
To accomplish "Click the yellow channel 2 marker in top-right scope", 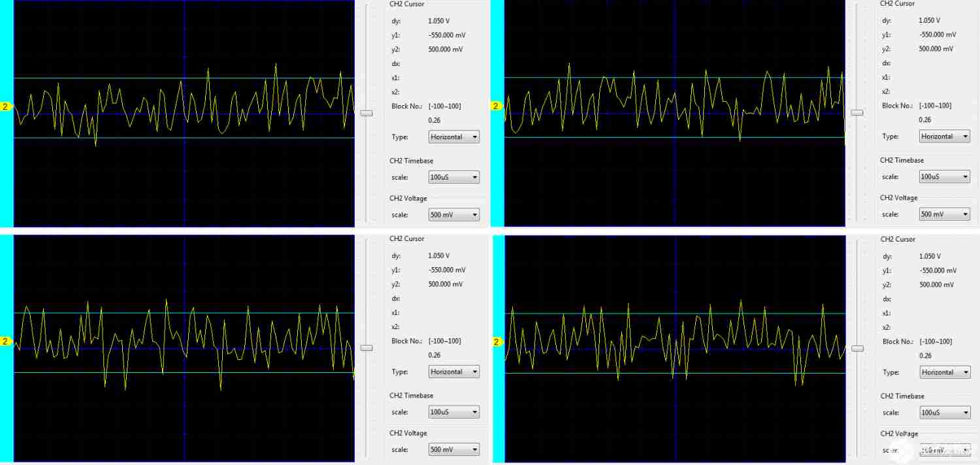I will (x=497, y=106).
